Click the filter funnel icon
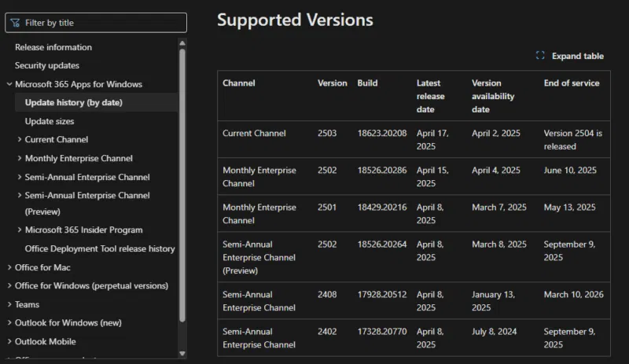Image resolution: width=629 pixels, height=364 pixels. click(x=15, y=23)
